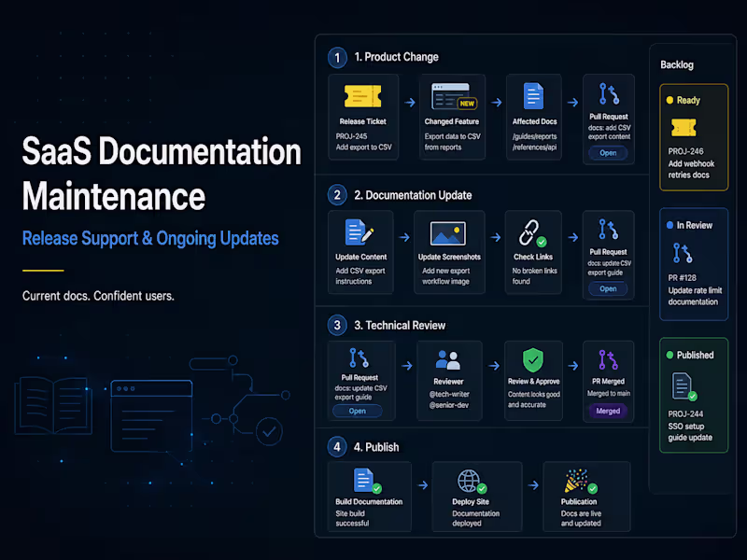Click Open button in Documentation Update's Pull Request card
This screenshot has height=560, width=747.
click(608, 288)
